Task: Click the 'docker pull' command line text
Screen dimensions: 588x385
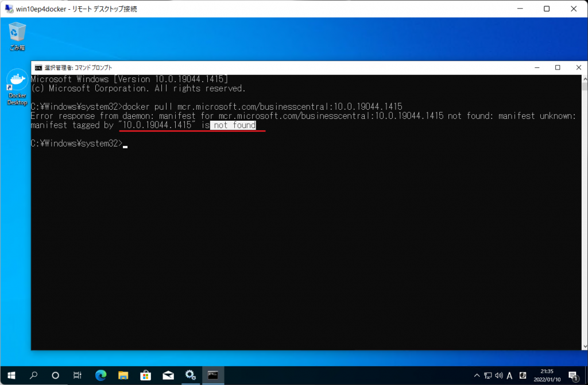Action: pyautogui.click(x=262, y=106)
